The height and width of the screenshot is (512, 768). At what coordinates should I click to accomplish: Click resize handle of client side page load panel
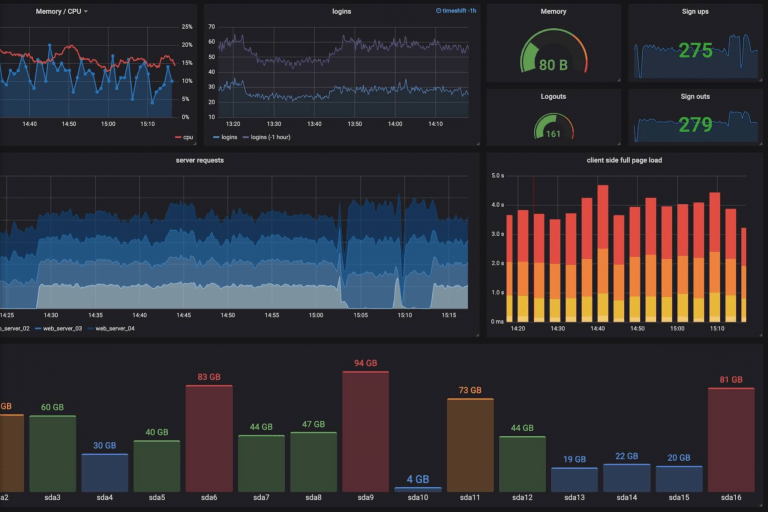(760, 335)
